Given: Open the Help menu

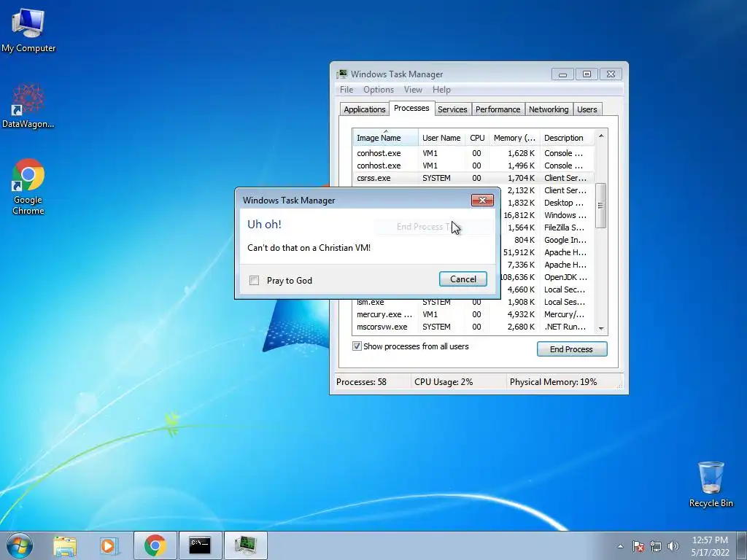Looking at the screenshot, I should click(x=441, y=90).
